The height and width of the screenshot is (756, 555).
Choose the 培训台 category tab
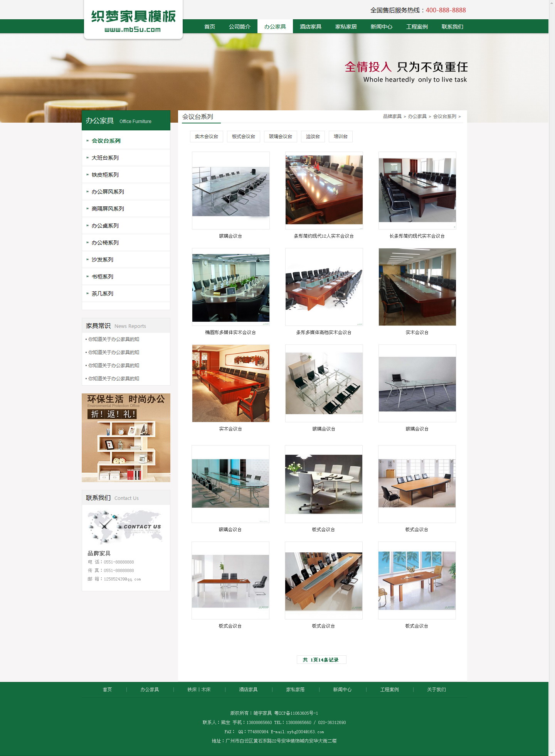pos(340,137)
